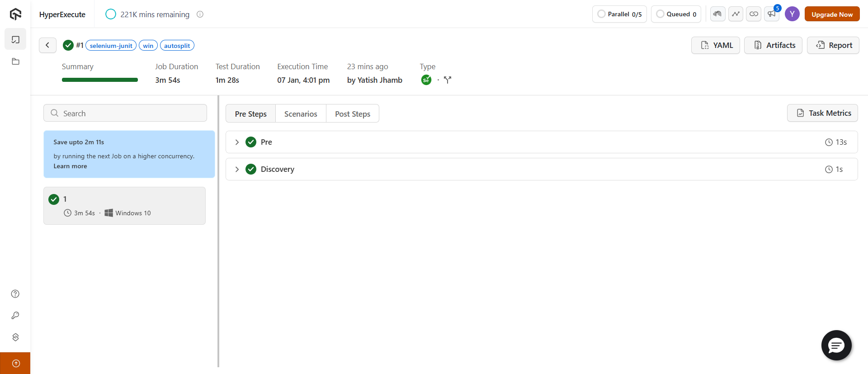
Task: Click the announcements megaphone icon
Action: (x=771, y=14)
